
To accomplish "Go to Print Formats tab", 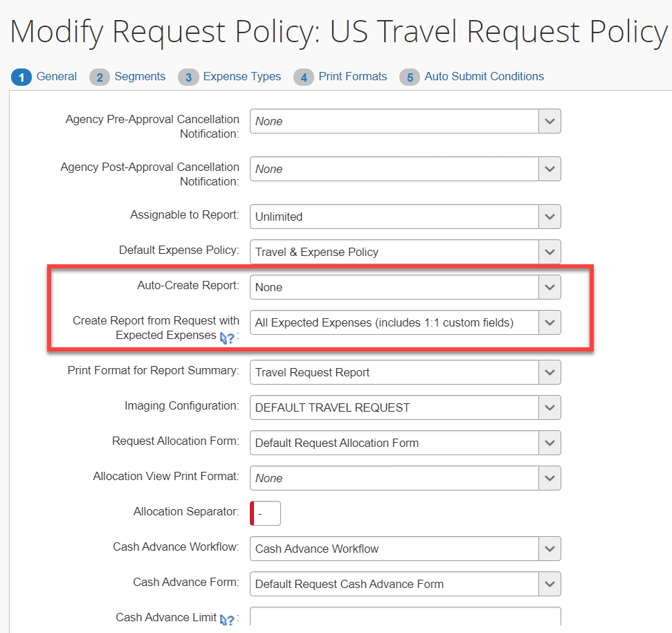I will pyautogui.click(x=352, y=77).
